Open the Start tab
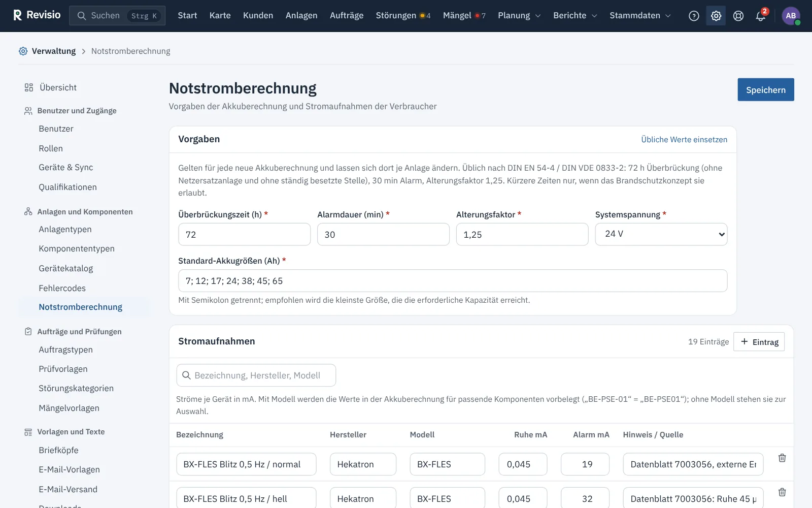 (187, 16)
